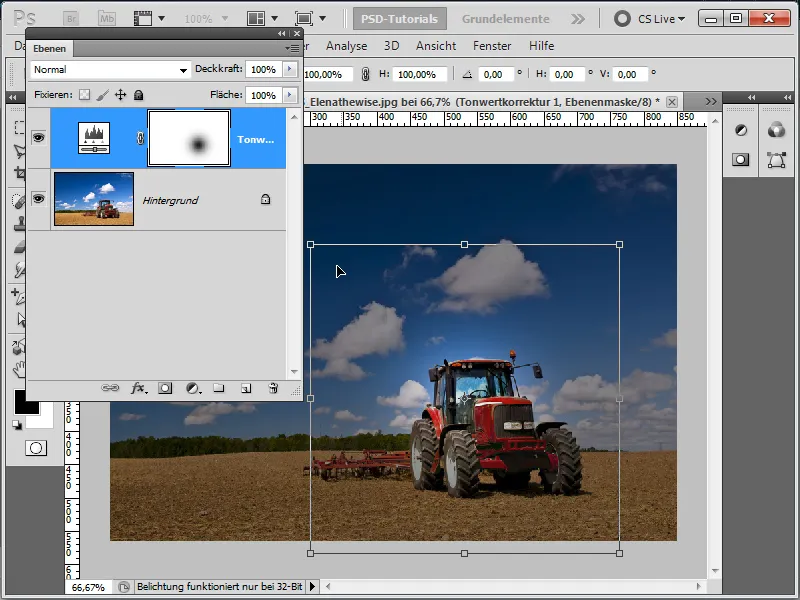The image size is (800, 600).
Task: Create a new layer in Ebenen panel
Action: pyautogui.click(x=246, y=388)
